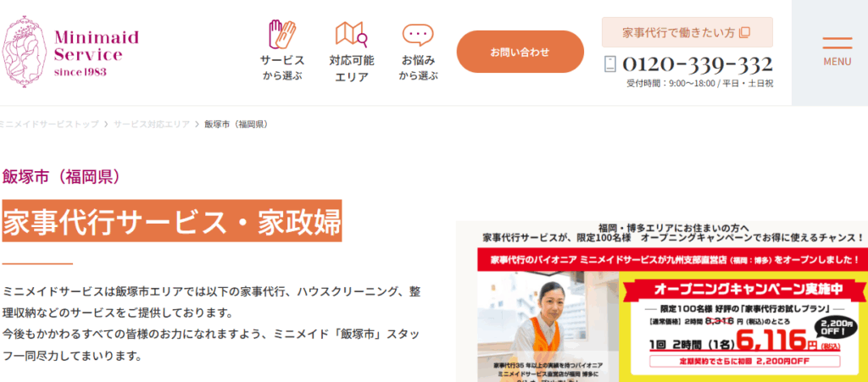Viewport: 868px width, 382px height.
Task: Click the phone icon beside 0120-339-332
Action: pos(610,64)
